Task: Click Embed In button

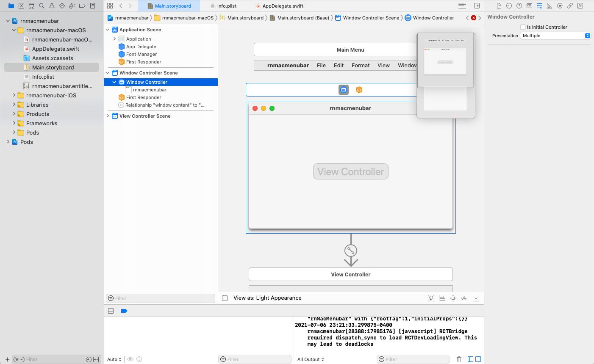Action: (x=476, y=298)
